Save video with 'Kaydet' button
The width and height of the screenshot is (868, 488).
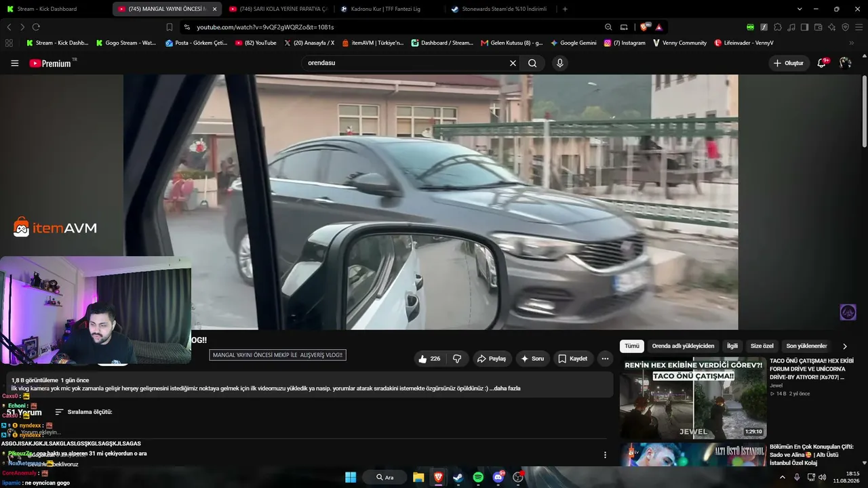(573, 359)
